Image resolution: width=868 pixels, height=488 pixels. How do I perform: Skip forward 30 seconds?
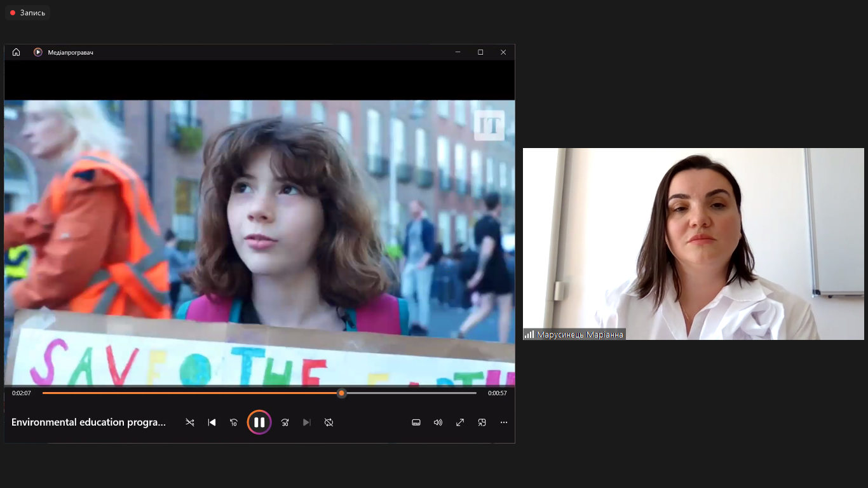pyautogui.click(x=285, y=423)
